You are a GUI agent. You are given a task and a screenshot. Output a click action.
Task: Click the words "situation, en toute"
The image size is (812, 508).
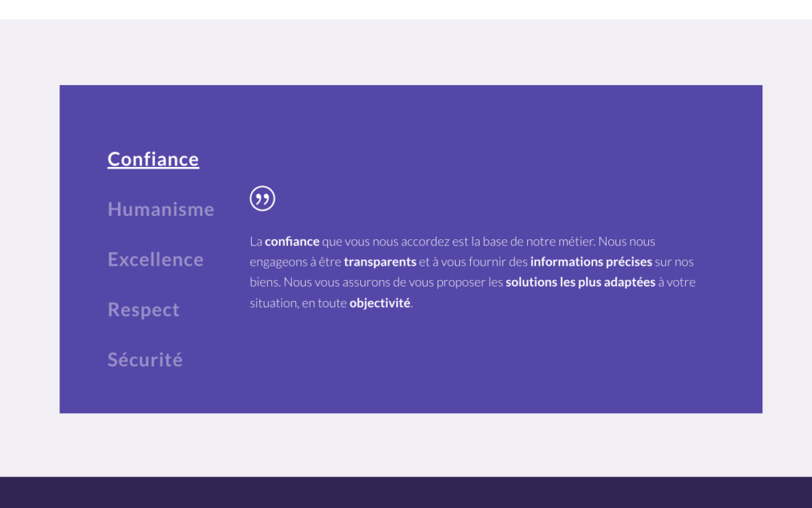point(298,303)
